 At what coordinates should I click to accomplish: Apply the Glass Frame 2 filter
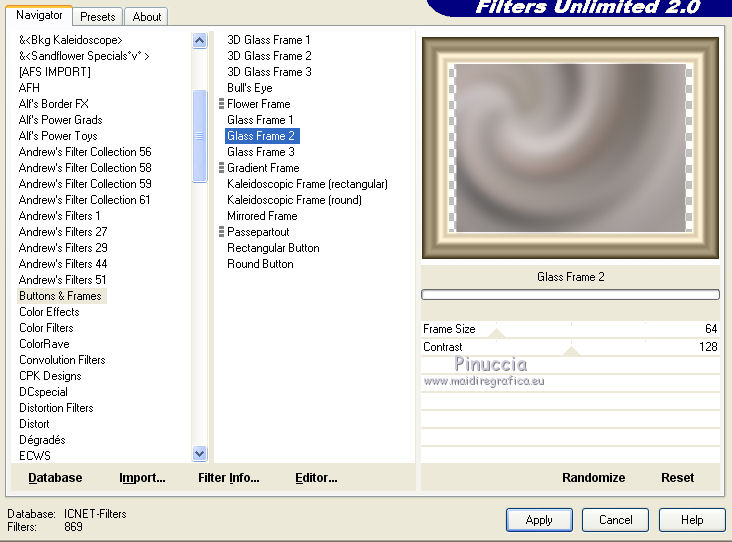coord(539,520)
